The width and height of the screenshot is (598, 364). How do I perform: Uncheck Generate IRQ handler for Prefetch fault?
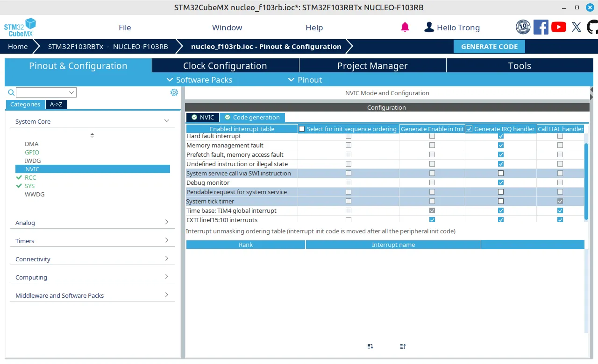(x=501, y=154)
